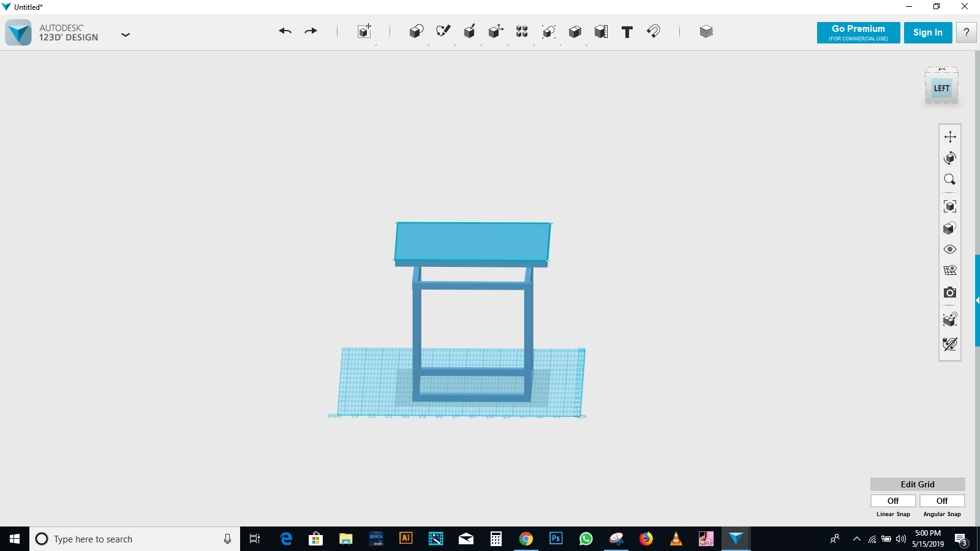Toggle grid visibility in the navigation bar
The width and height of the screenshot is (980, 551).
point(950,271)
